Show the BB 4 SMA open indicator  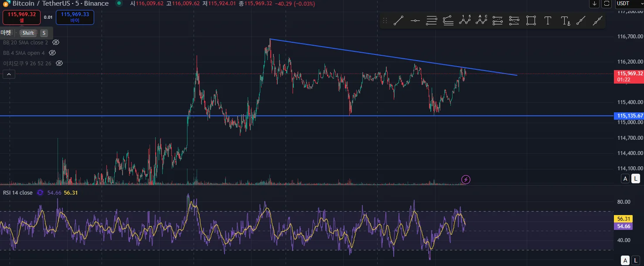click(x=52, y=53)
